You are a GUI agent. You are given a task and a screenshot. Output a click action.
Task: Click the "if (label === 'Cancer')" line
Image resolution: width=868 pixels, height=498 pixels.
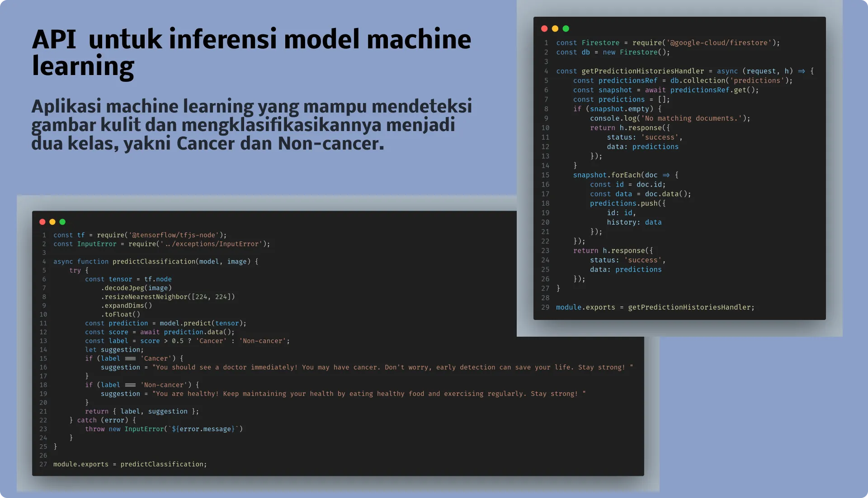point(134,358)
